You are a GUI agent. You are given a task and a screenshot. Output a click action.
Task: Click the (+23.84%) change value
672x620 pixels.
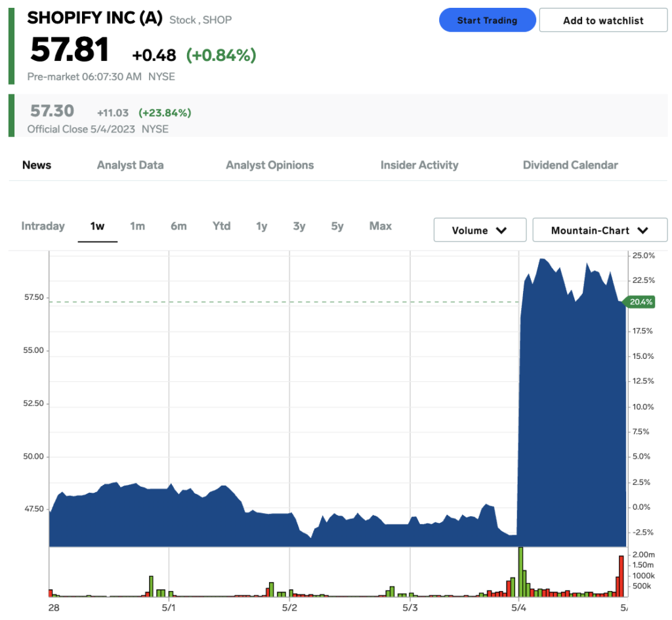pyautogui.click(x=165, y=113)
